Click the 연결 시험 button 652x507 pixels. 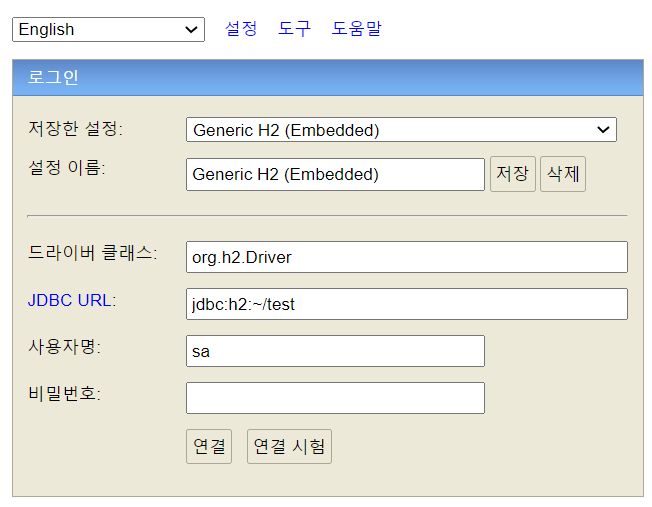click(289, 447)
